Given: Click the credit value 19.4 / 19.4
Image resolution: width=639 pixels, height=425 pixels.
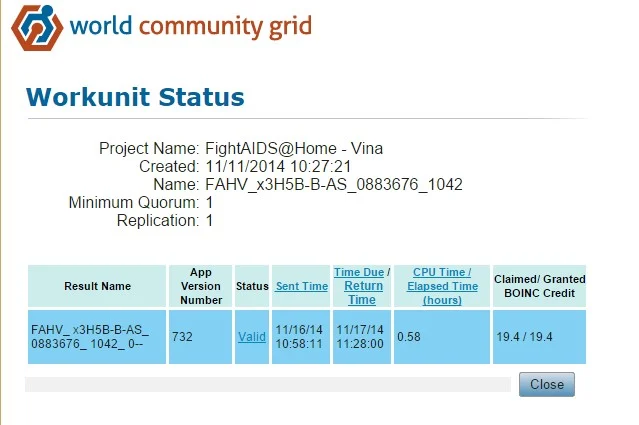Looking at the screenshot, I should pos(524,337).
